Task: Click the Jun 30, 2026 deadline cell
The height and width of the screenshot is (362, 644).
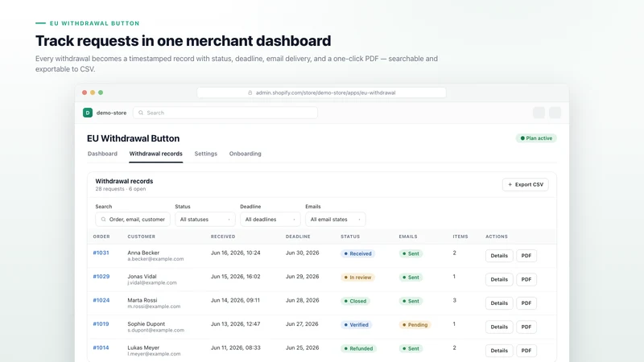Action: click(303, 253)
